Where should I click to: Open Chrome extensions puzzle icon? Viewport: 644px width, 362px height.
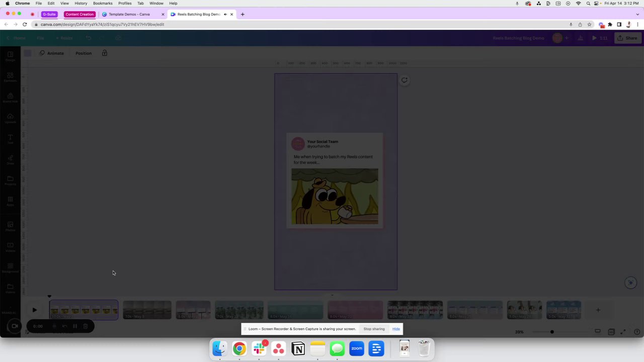pos(610,24)
